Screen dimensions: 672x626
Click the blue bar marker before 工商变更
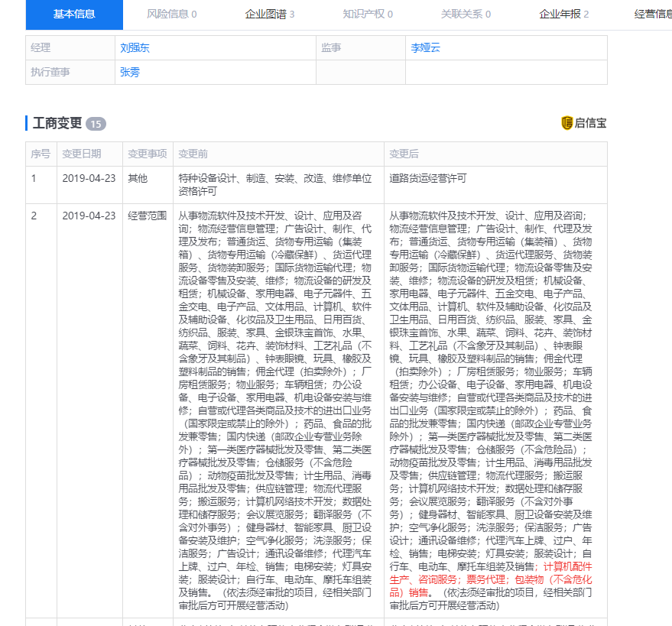[25, 122]
